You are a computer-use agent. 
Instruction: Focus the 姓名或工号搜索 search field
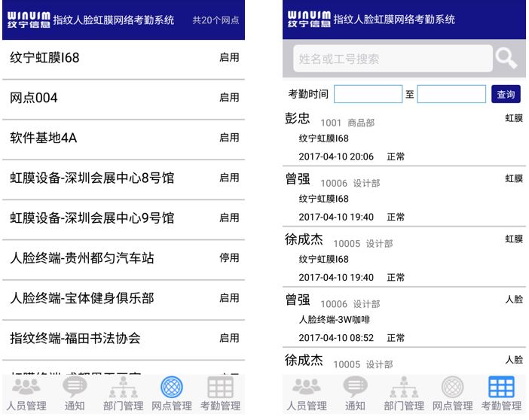392,59
